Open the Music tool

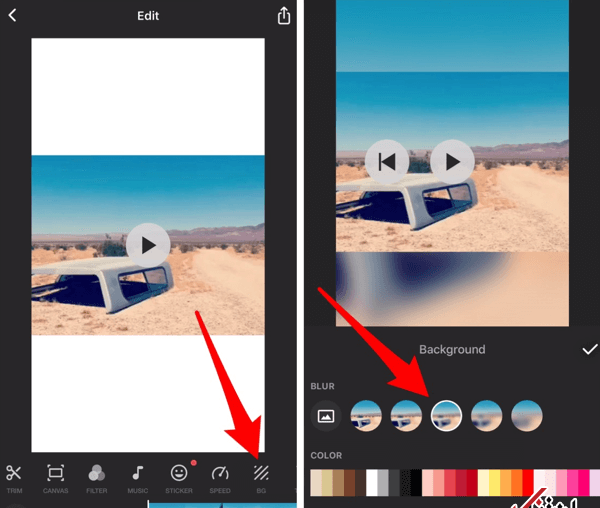[x=137, y=479]
